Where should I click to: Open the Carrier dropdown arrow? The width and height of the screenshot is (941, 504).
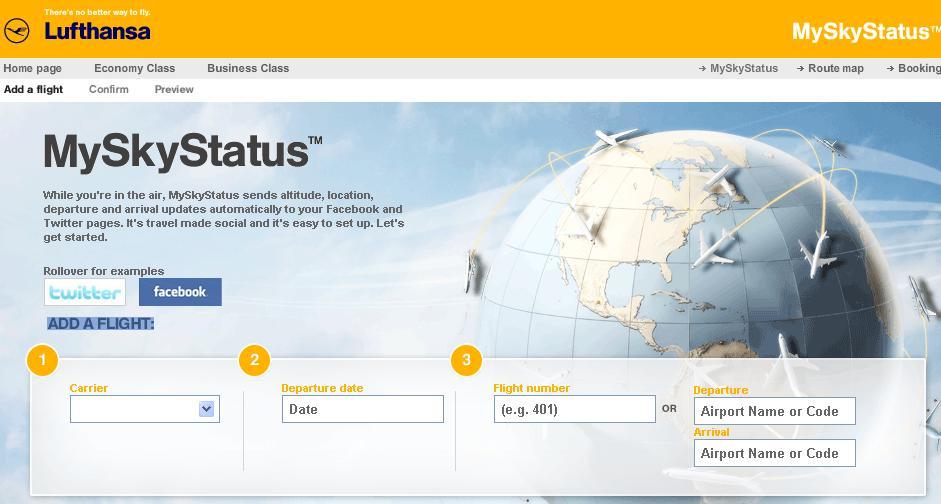click(x=206, y=409)
